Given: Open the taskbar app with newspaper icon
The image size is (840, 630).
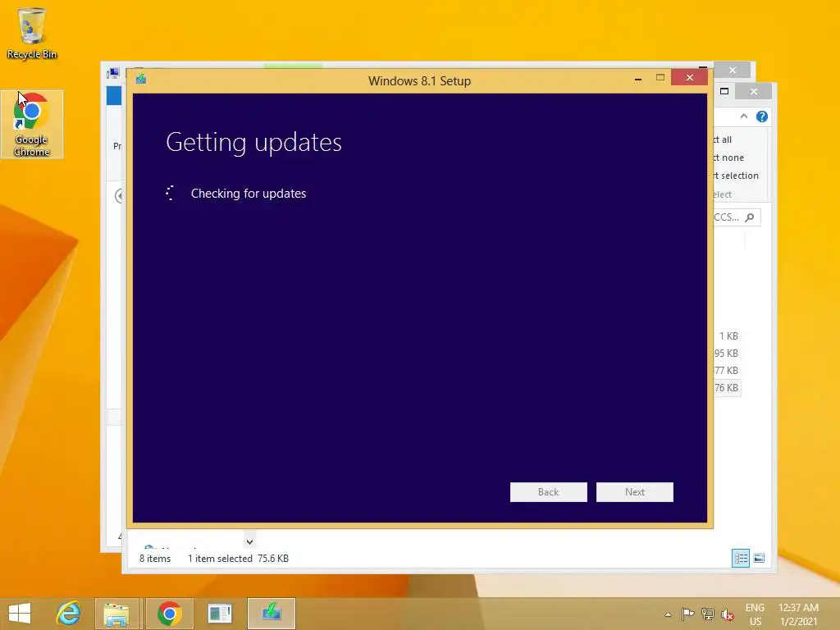Looking at the screenshot, I should coord(220,614).
